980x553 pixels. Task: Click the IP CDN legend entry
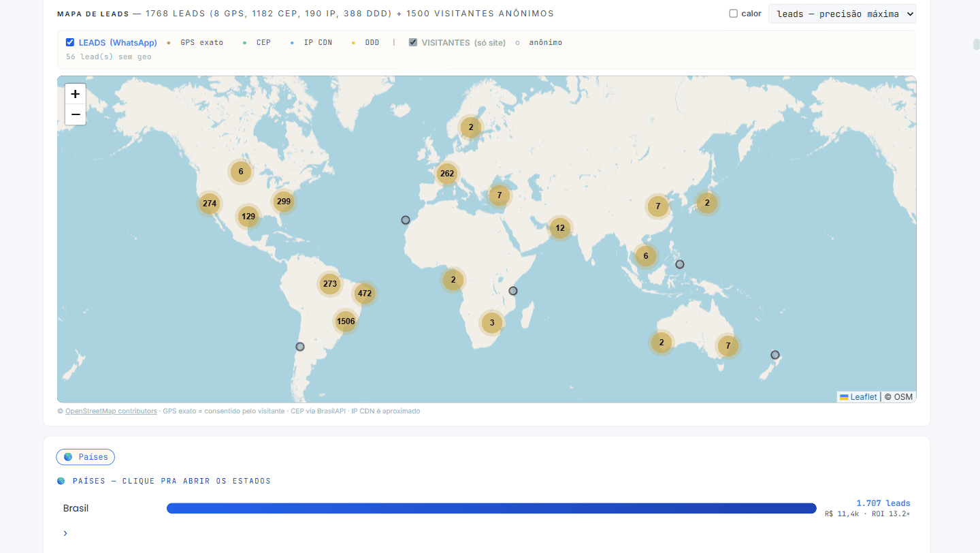click(312, 42)
